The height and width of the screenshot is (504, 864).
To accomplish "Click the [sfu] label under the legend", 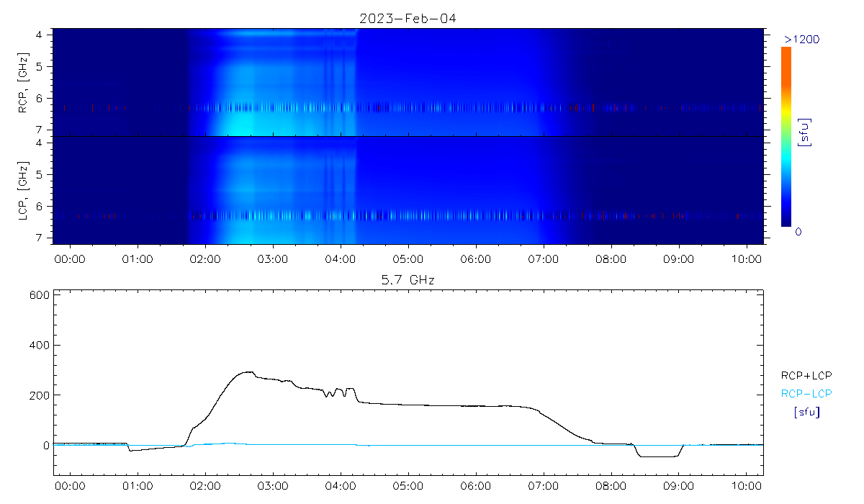I will pos(806,413).
